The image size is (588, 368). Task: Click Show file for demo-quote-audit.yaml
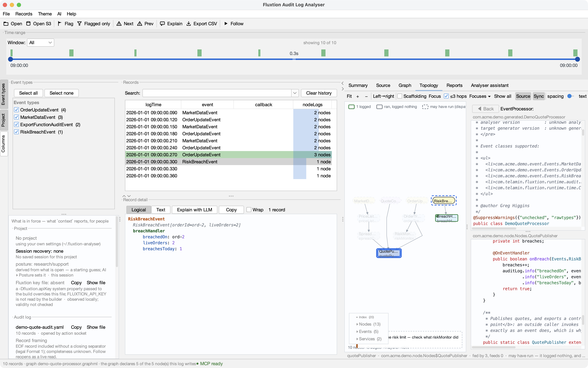[96, 327]
